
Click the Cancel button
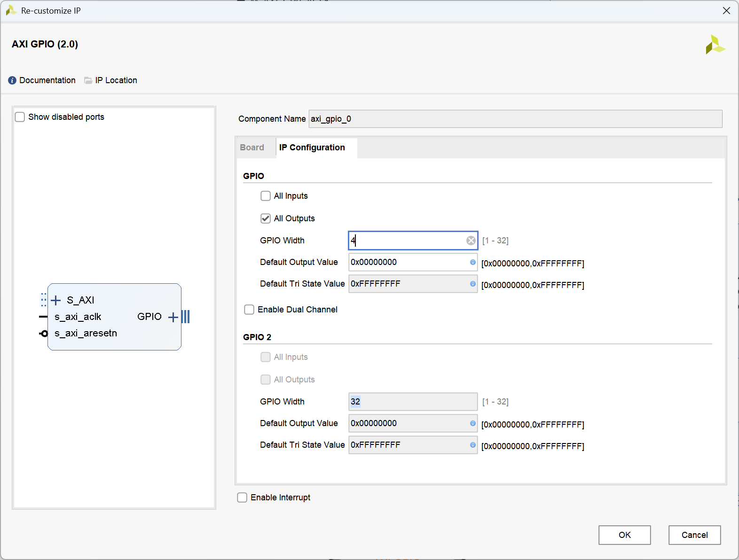point(694,535)
